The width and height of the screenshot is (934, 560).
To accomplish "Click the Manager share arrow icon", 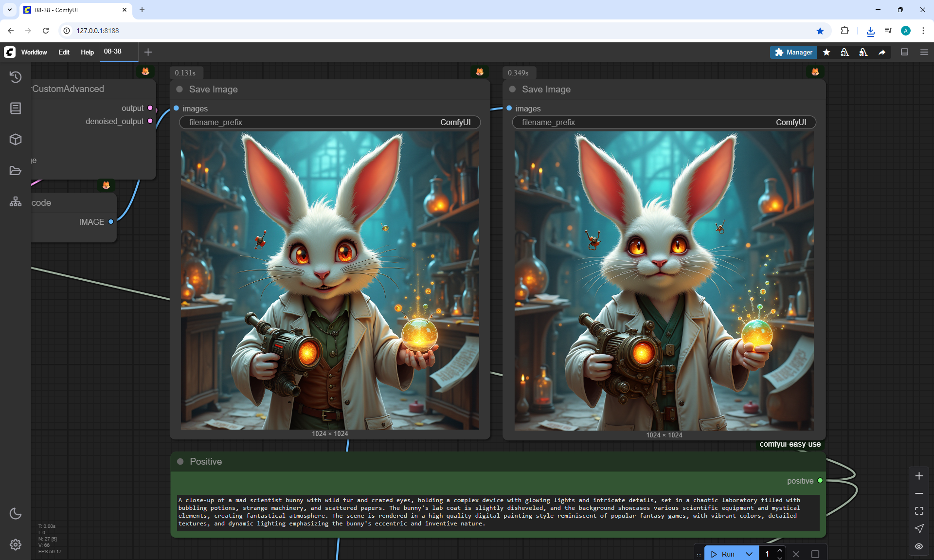I will pos(882,52).
